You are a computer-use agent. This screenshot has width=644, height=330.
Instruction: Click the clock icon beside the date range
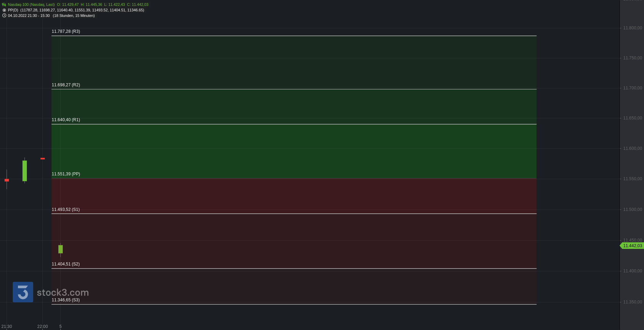click(x=4, y=16)
